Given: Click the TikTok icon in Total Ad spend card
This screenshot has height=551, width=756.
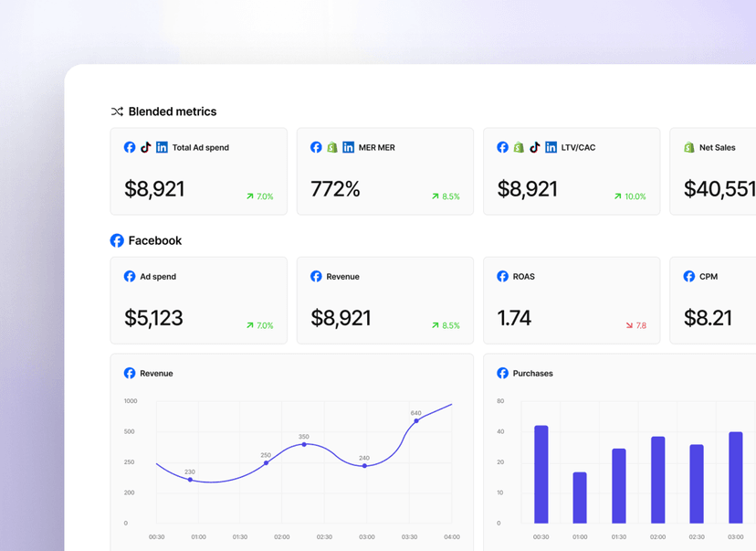Looking at the screenshot, I should [146, 147].
